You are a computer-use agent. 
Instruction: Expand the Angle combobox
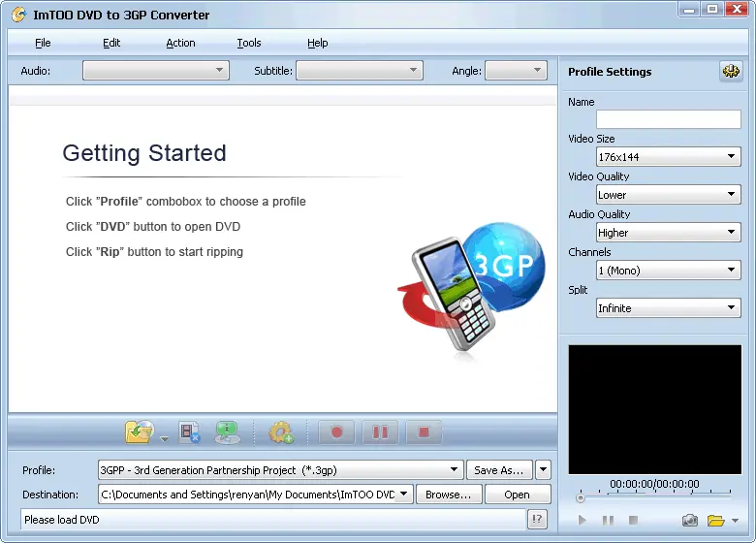(x=516, y=71)
